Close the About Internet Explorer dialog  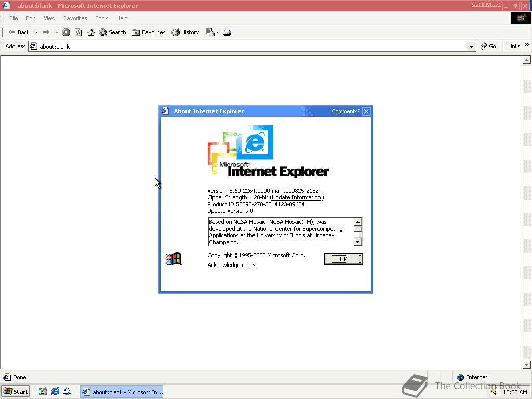click(366, 111)
